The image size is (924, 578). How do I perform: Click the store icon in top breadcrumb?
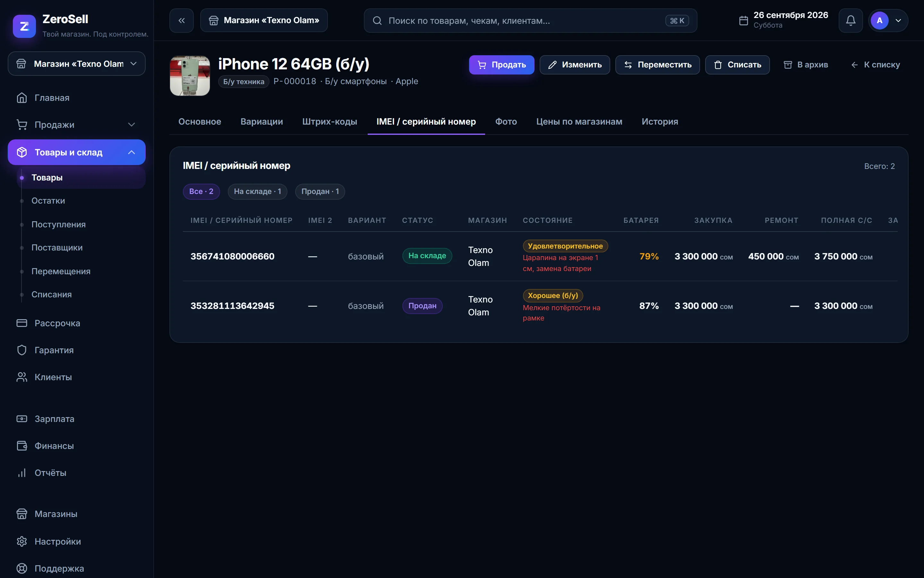(214, 21)
